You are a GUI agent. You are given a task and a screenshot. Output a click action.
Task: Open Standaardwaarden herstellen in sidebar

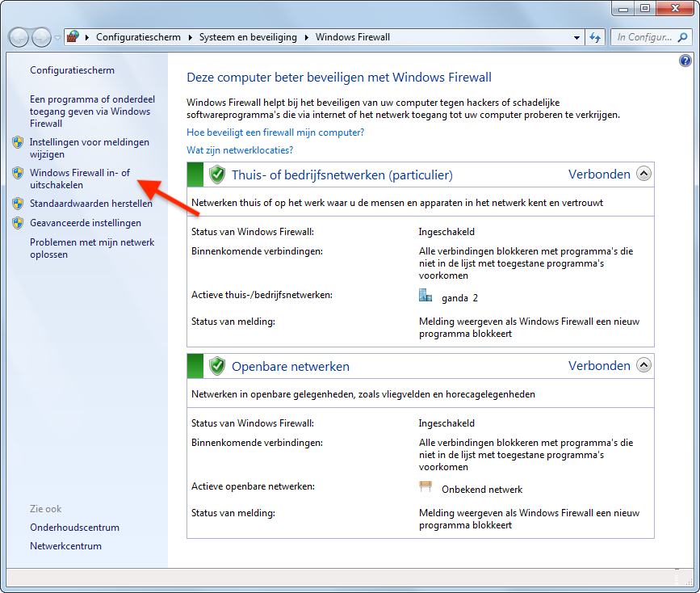click(x=90, y=204)
